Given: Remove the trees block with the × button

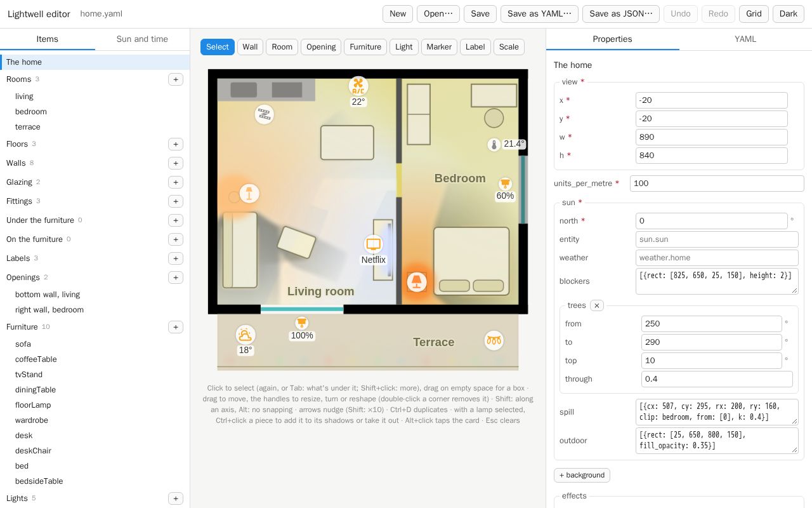Looking at the screenshot, I should point(597,305).
